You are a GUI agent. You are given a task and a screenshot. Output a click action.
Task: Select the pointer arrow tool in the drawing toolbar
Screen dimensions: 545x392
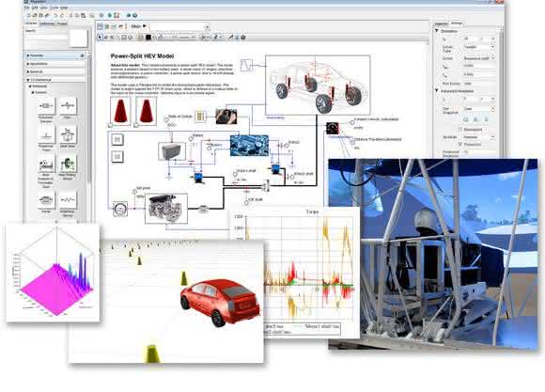[101, 37]
